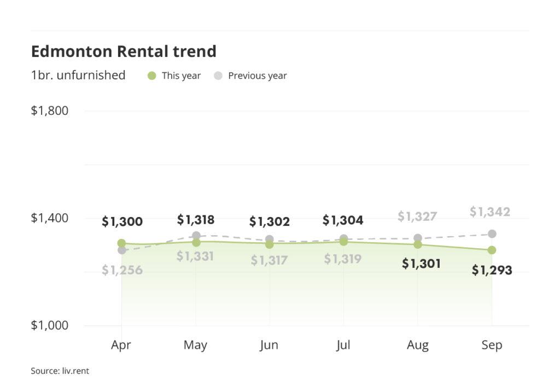This screenshot has height=392, width=560.
Task: Click the '1br. unfurnished' subtitle
Action: point(78,75)
